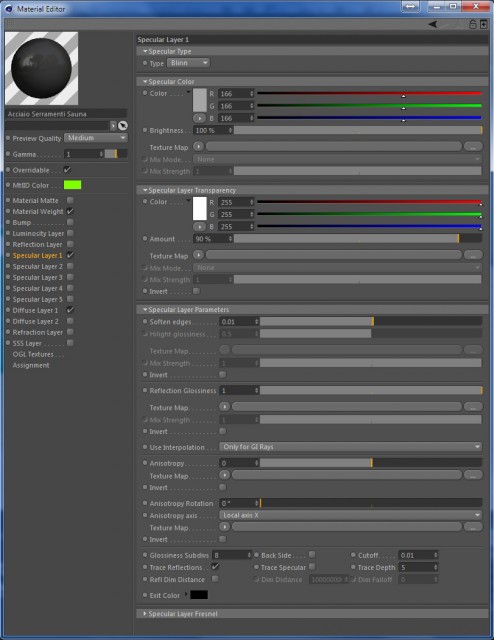
Task: Open OGL Textures entry
Action: pos(38,354)
